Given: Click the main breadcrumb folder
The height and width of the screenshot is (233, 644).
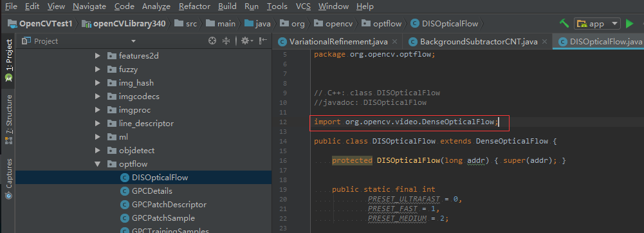Looking at the screenshot, I should [x=221, y=24].
